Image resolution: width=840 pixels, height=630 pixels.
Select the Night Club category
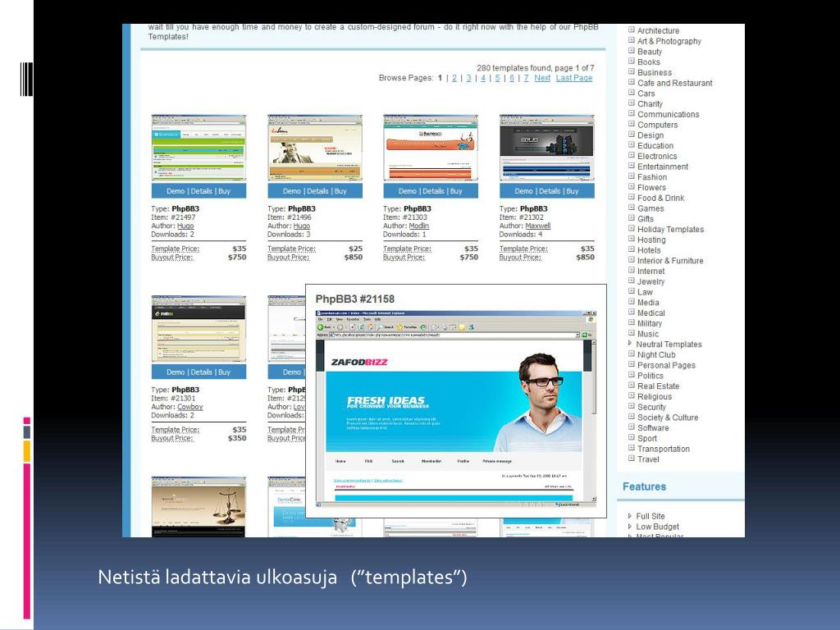[x=656, y=354]
